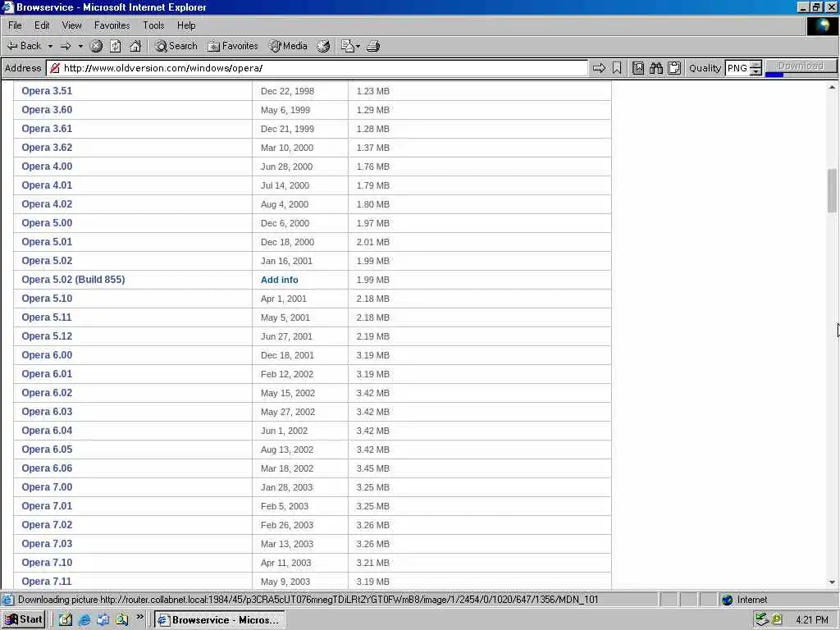Image resolution: width=840 pixels, height=630 pixels.
Task: Launch the Internet Explorer quick launch icon
Action: click(84, 620)
